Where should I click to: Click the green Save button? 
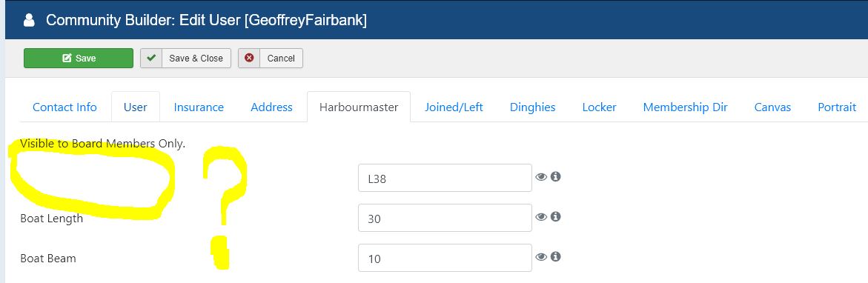(x=79, y=58)
